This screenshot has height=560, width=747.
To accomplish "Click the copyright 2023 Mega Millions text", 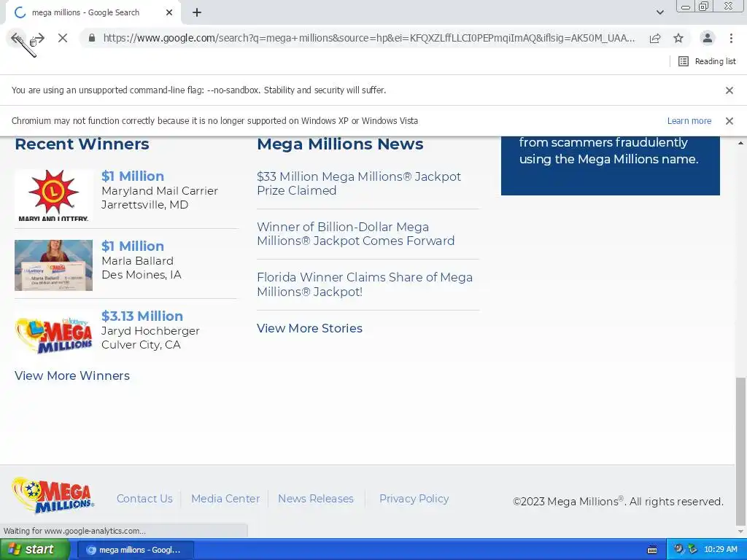I will click(618, 502).
